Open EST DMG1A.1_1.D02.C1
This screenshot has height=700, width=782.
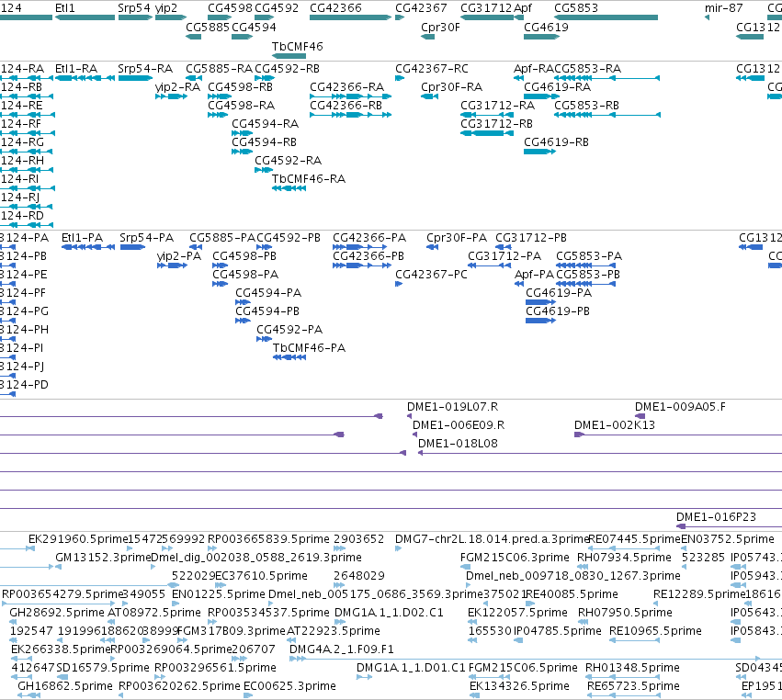pyautogui.click(x=340, y=622)
